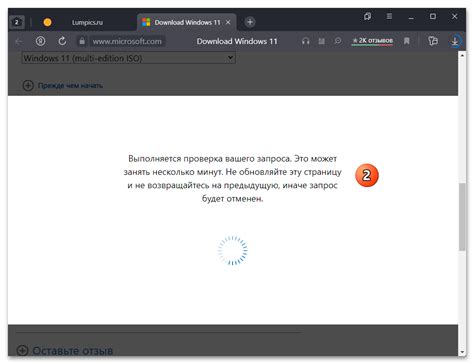
Task: Minimize the browser window
Action: coord(411,17)
